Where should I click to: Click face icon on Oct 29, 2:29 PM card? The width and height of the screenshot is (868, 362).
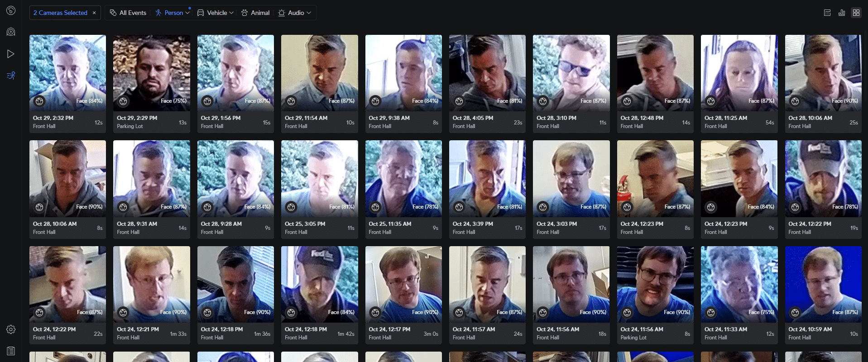(x=123, y=101)
